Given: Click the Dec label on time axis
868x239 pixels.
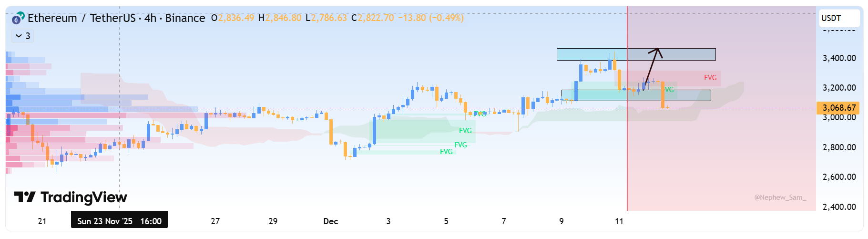Looking at the screenshot, I should 330,221.
